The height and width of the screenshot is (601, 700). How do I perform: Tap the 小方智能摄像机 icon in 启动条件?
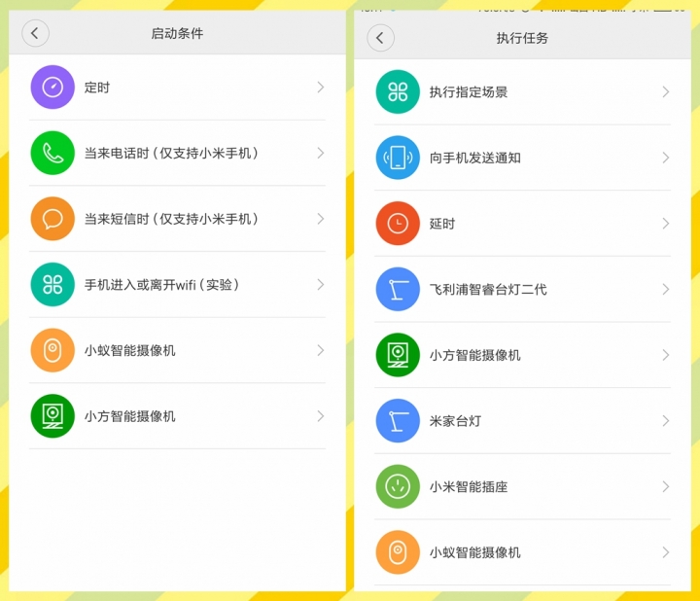[52, 416]
